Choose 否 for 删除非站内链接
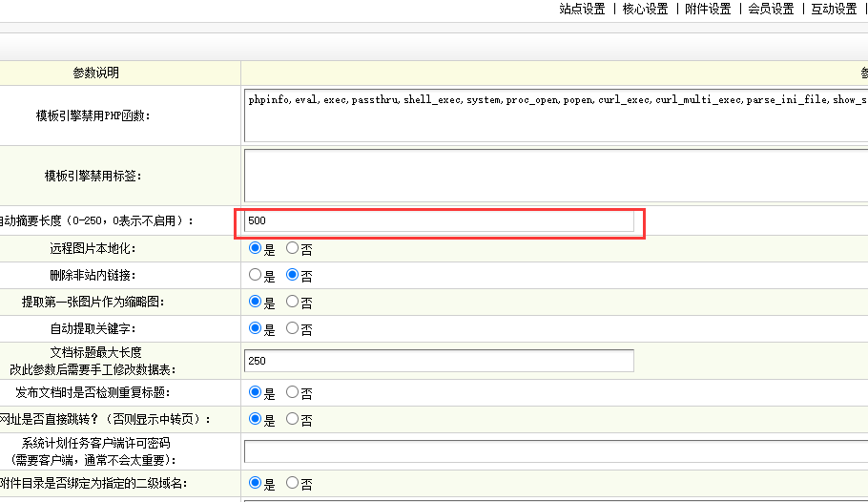868x502 pixels. (293, 275)
